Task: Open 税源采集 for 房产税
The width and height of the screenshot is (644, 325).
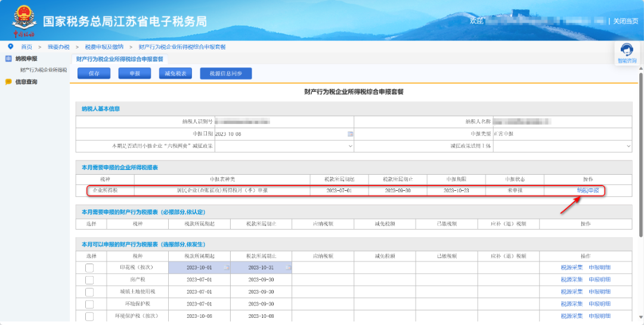Action: [572, 280]
